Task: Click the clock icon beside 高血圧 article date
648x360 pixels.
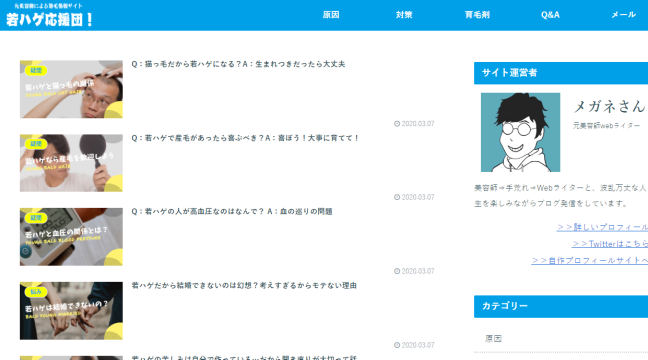Action: point(397,271)
